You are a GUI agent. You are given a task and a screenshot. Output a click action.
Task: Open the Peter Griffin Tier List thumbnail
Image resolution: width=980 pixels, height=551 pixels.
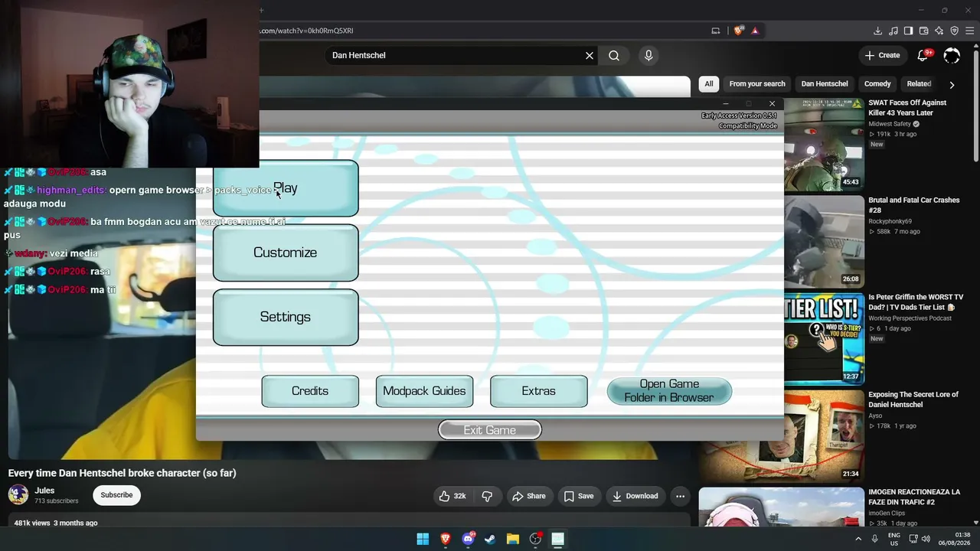(824, 338)
